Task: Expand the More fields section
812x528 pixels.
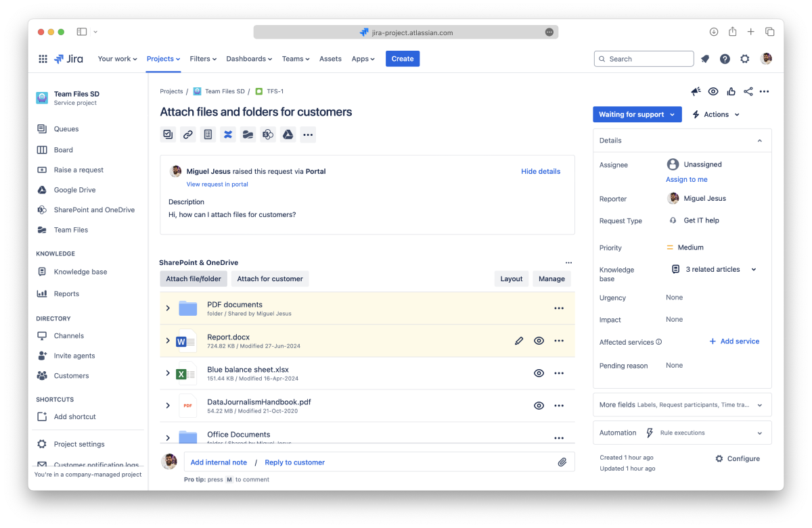Action: (x=682, y=405)
